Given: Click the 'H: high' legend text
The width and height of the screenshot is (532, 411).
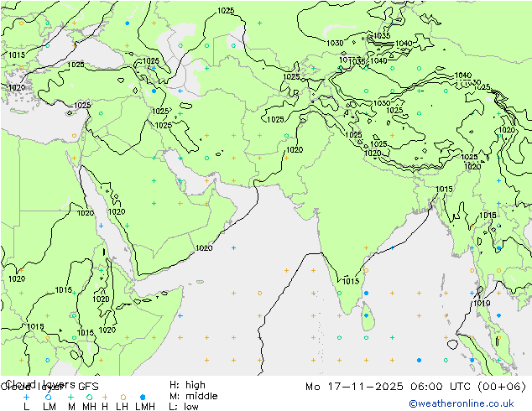Looking at the screenshot, I should click(187, 385).
